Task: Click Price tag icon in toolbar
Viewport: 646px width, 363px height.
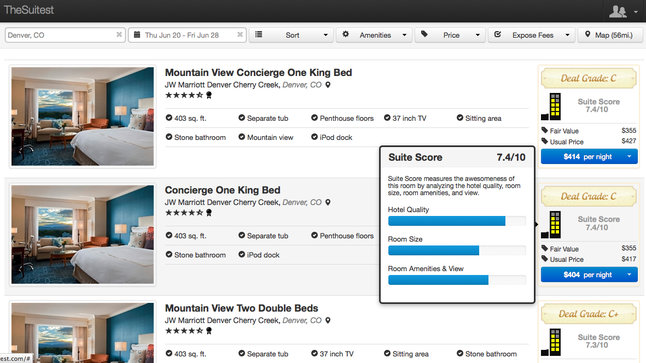Action: tap(424, 35)
